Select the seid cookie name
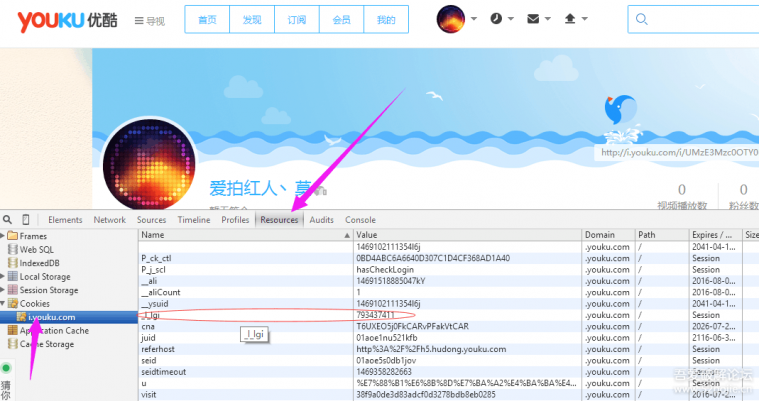Screen dimensions: 759x401 tap(149, 361)
